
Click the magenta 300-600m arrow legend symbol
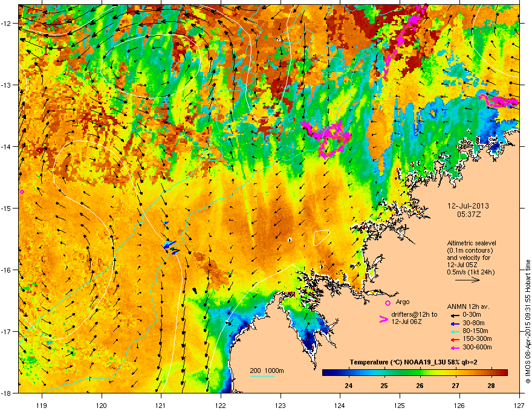pos(454,348)
